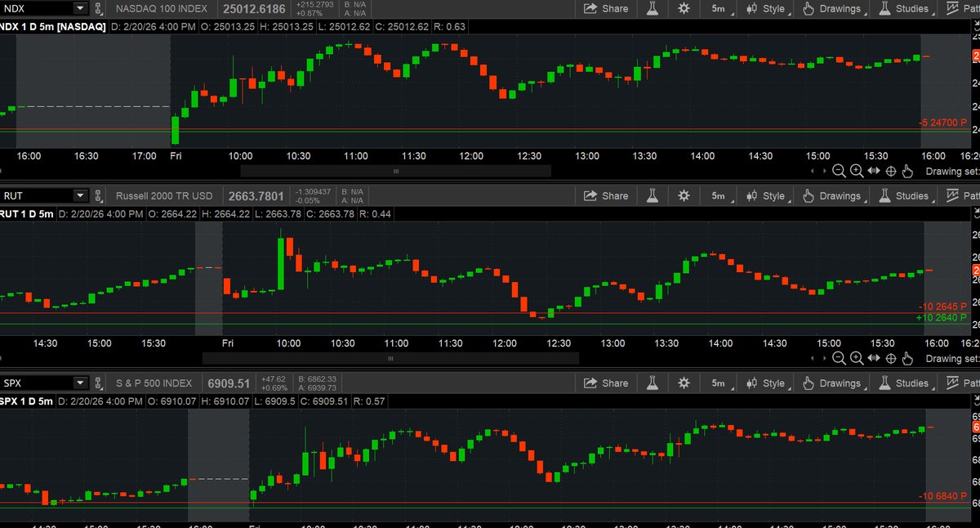Screen dimensions: 980x528
Task: Click the SPX symbol input field
Action: 37,383
